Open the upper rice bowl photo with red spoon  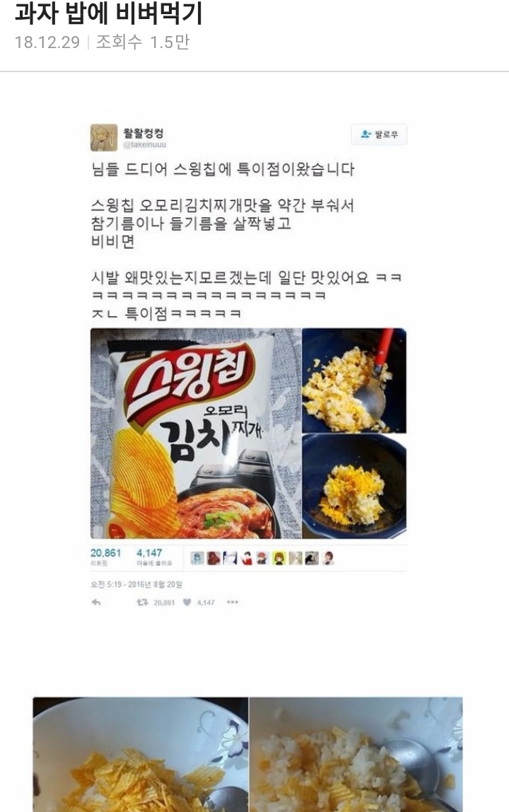(354, 380)
